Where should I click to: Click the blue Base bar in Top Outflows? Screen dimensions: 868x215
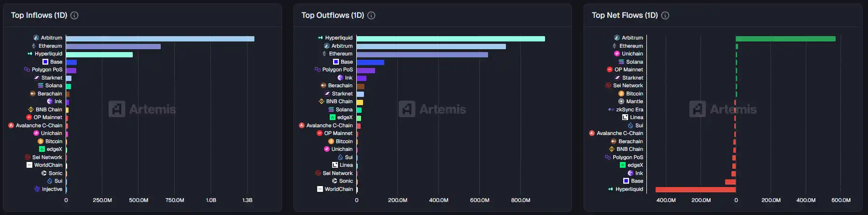[370, 62]
